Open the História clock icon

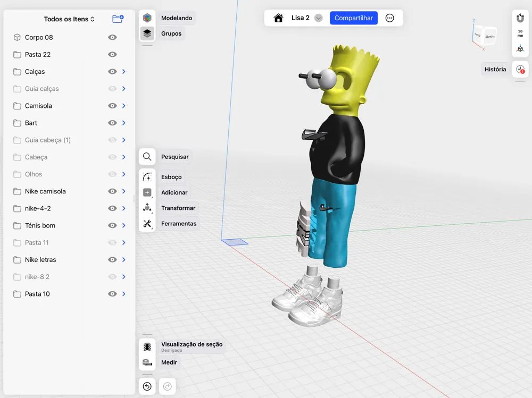(x=520, y=69)
